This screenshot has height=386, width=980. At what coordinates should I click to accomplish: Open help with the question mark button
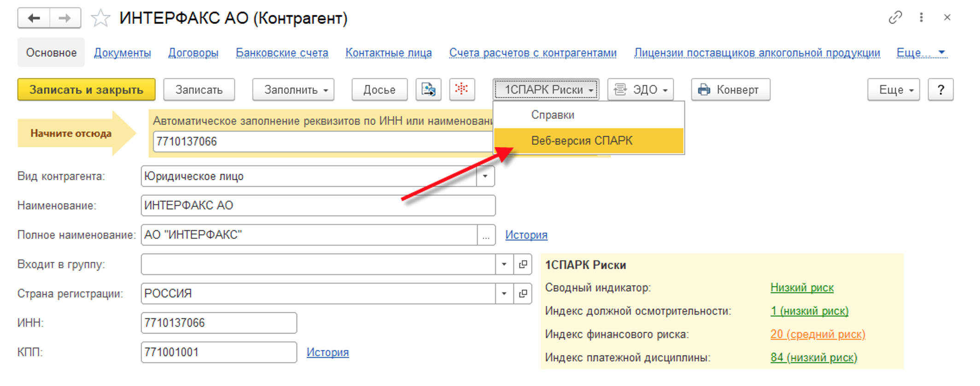tap(940, 89)
